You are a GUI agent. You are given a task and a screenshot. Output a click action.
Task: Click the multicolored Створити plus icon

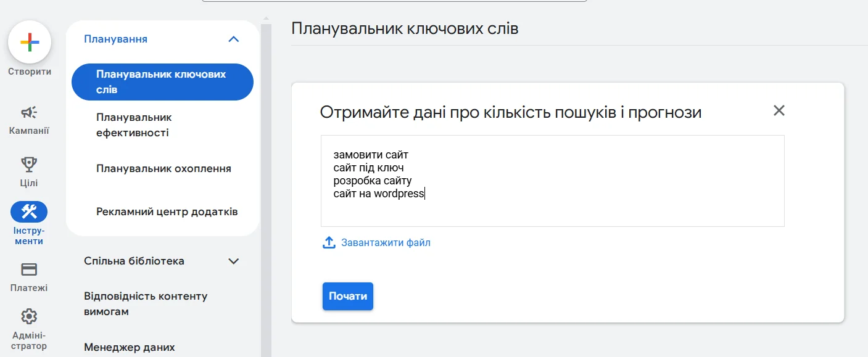pos(29,42)
